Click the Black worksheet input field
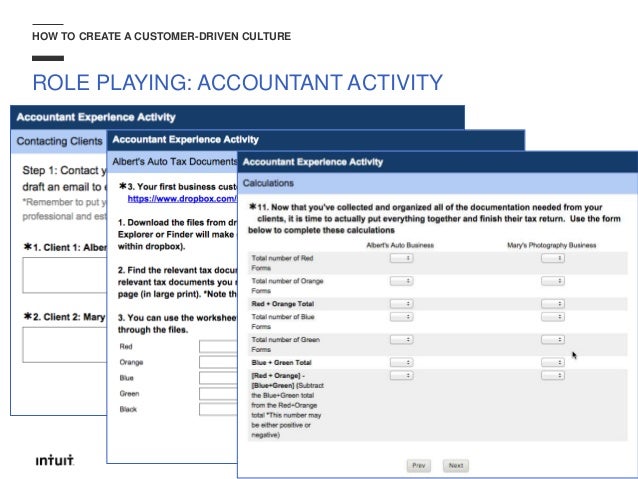638x479 pixels. 218,409
